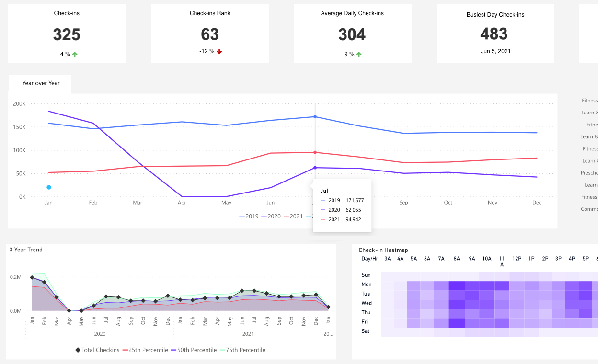Click the green up arrow under Check-ins
598x364 pixels.
point(75,54)
